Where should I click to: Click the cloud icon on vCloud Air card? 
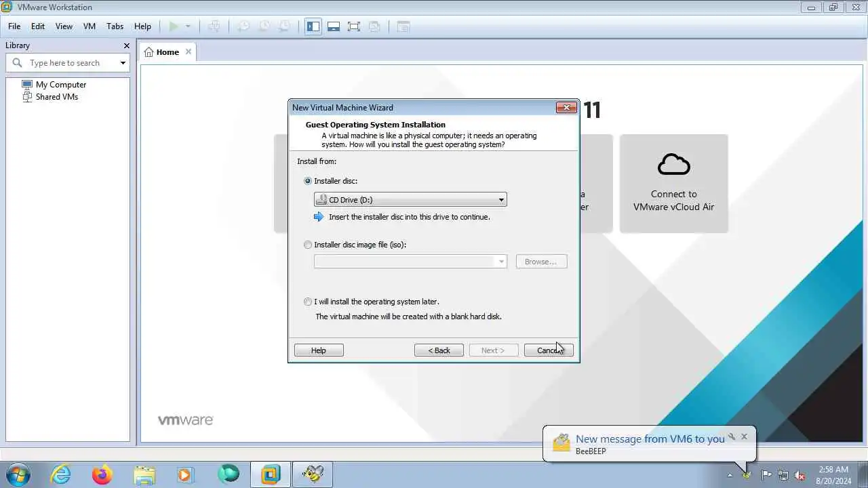coord(673,164)
